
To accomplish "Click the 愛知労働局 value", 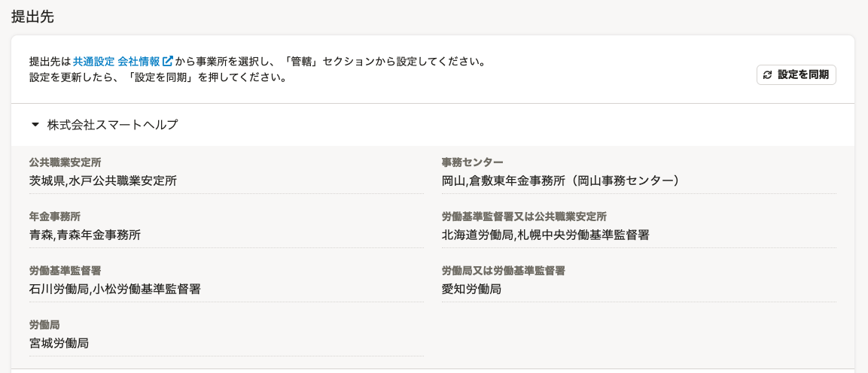I will coord(471,289).
